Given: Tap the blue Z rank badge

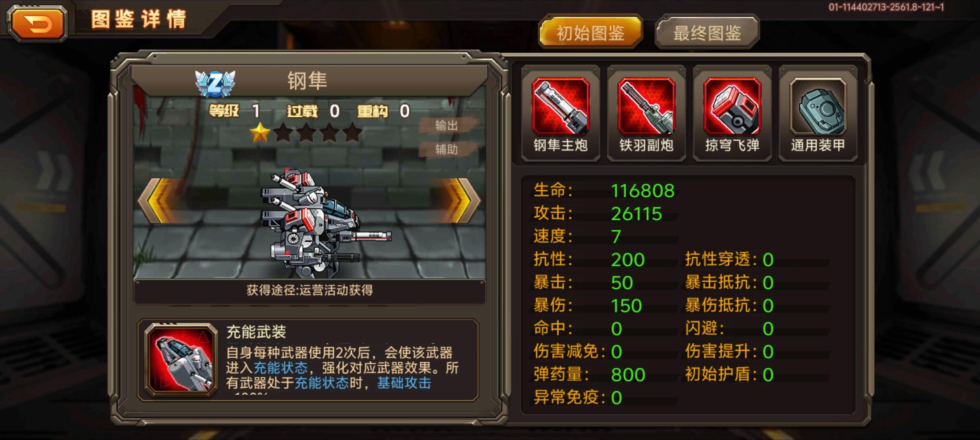Looking at the screenshot, I should coord(215,84).
